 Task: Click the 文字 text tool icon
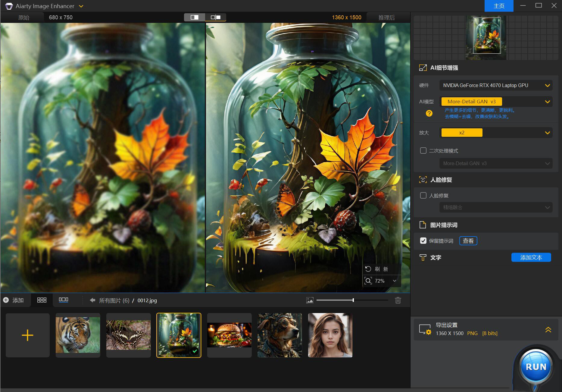pos(423,258)
